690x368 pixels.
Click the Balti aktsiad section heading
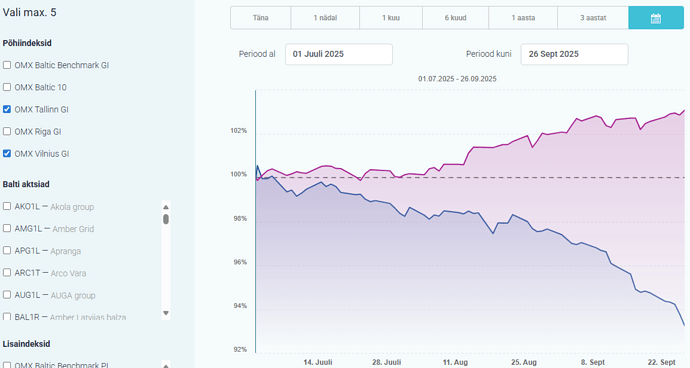[x=26, y=184]
